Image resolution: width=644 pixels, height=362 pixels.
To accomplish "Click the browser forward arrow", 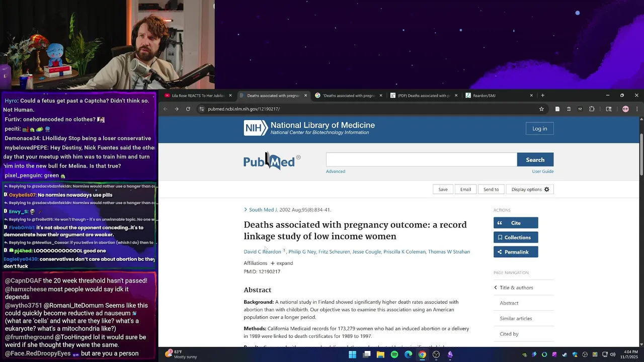I will tap(177, 109).
